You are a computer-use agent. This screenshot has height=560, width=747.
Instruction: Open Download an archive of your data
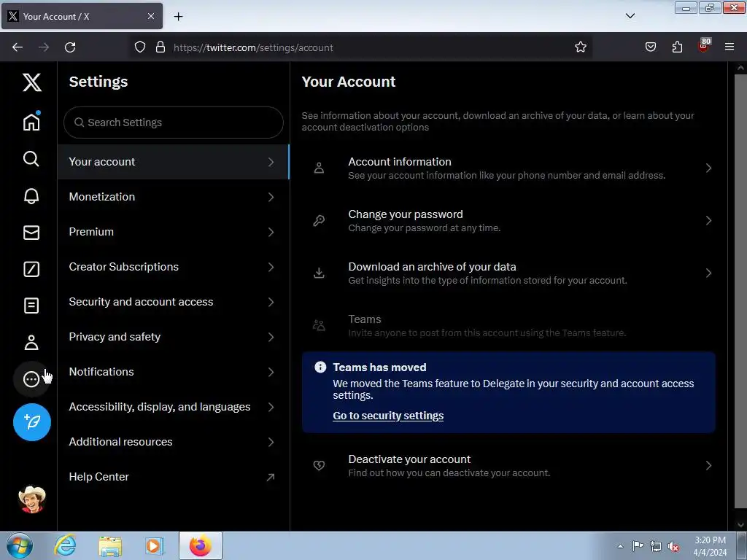pos(508,273)
